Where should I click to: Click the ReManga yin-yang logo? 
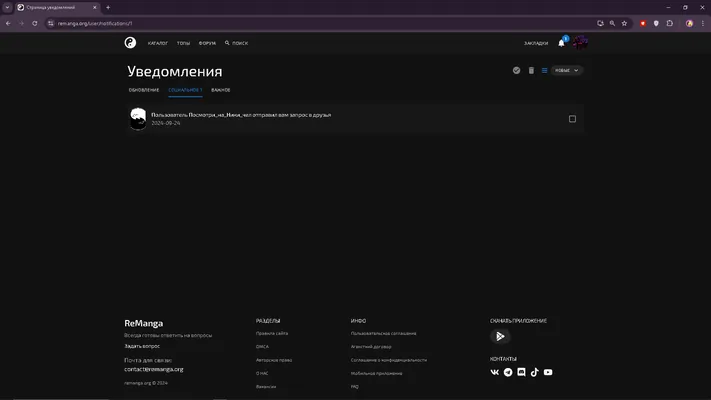[130, 43]
